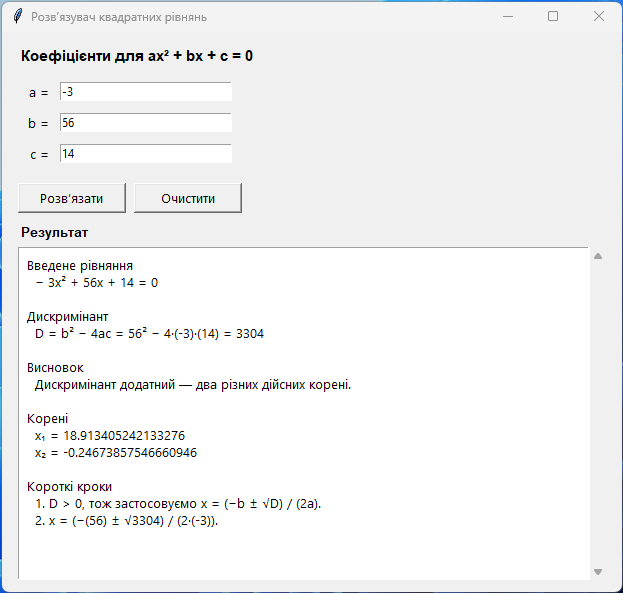Click the x₁ root value line

pyautogui.click(x=110, y=436)
